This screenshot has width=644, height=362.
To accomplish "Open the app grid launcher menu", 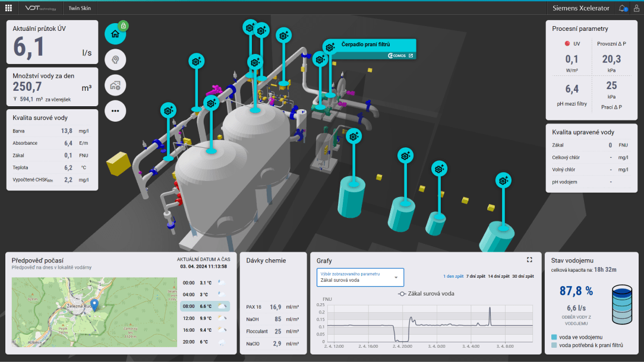I will pos(8,8).
